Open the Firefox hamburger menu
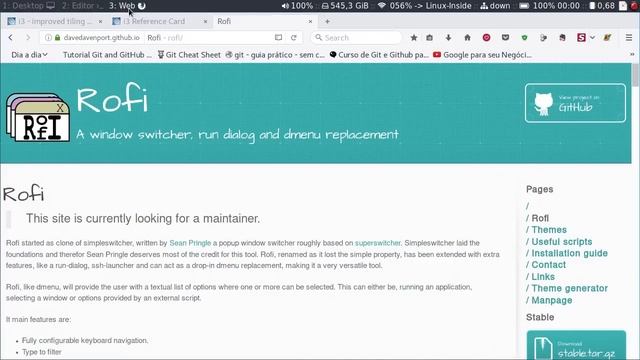Viewport: 640px width, 360px height. click(x=629, y=38)
